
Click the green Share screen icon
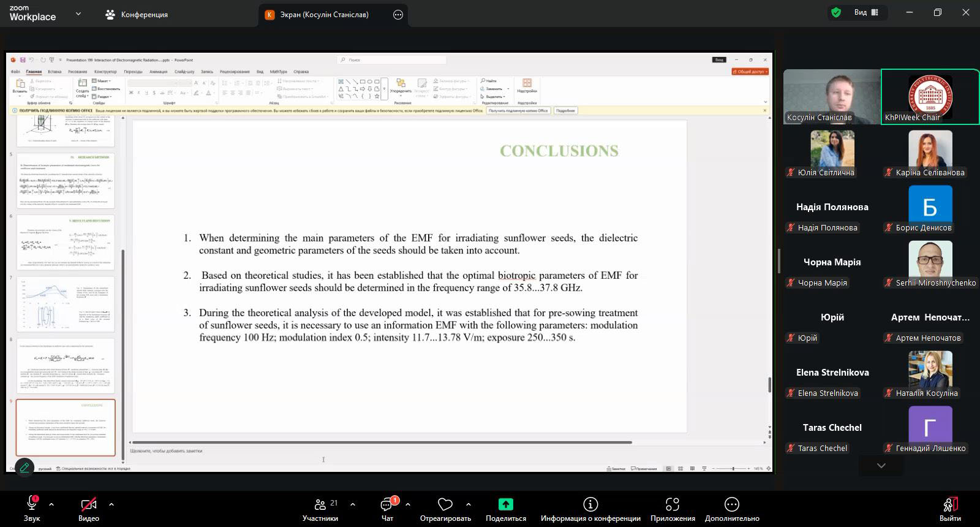coord(505,504)
